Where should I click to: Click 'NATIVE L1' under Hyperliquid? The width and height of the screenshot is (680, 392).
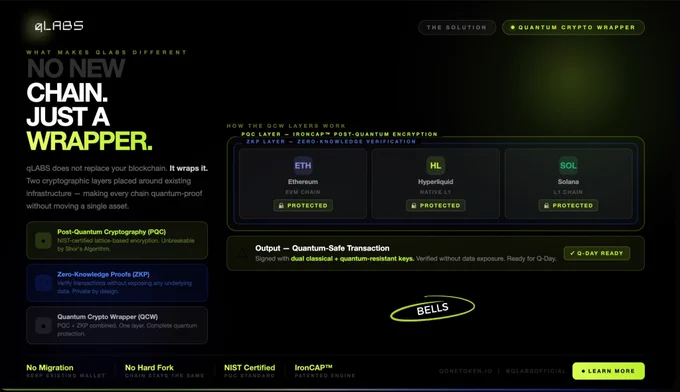(x=435, y=192)
